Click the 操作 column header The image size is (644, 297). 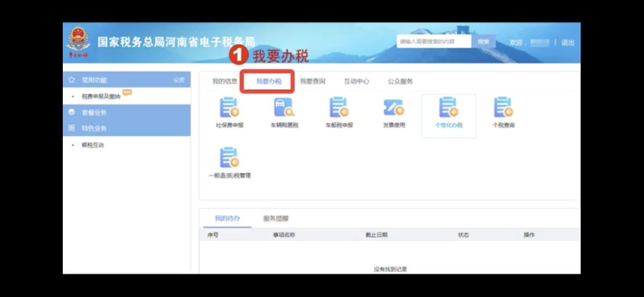[x=529, y=235]
